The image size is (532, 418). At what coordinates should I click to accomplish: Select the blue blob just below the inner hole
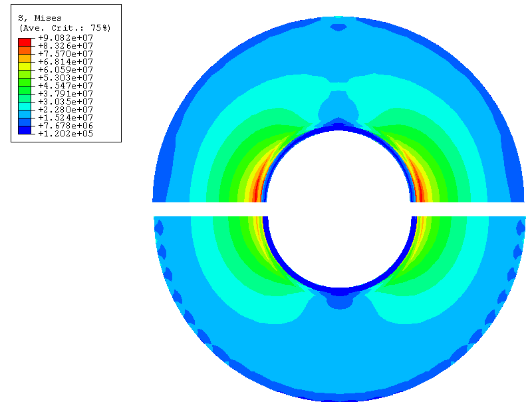click(x=340, y=302)
